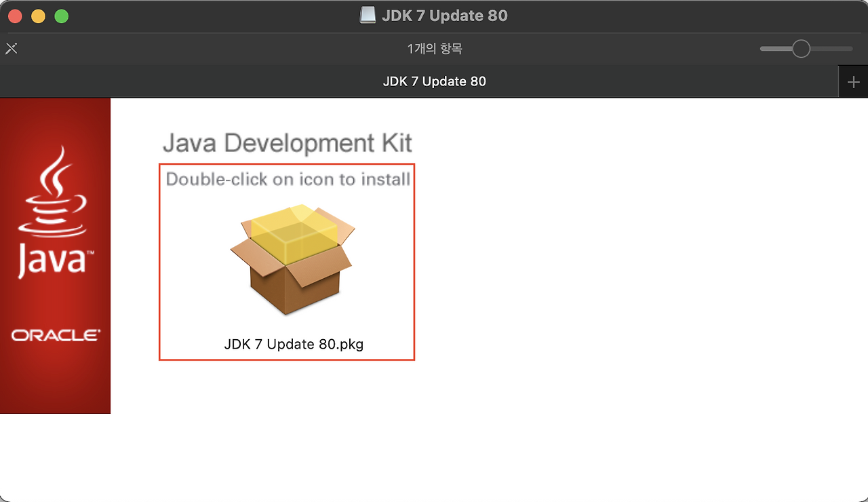Image resolution: width=868 pixels, height=502 pixels.
Task: Click the green zoom traffic light button
Action: [61, 15]
